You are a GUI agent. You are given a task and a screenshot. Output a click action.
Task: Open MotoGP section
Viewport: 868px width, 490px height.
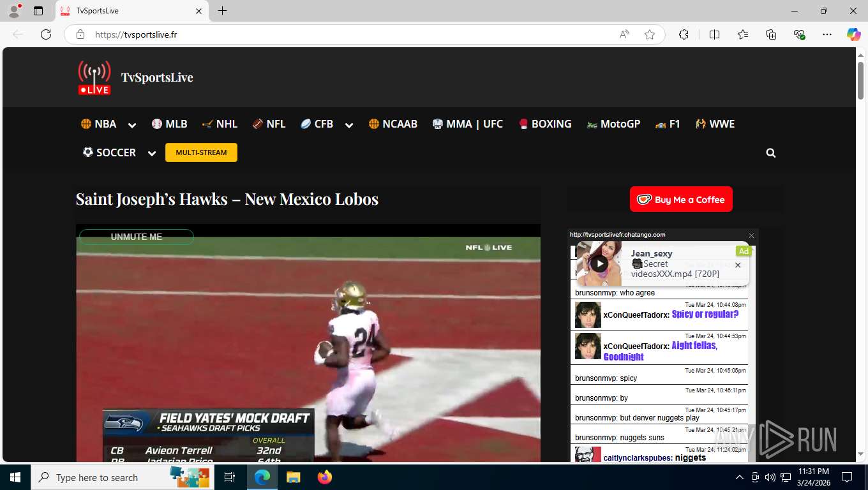point(613,124)
